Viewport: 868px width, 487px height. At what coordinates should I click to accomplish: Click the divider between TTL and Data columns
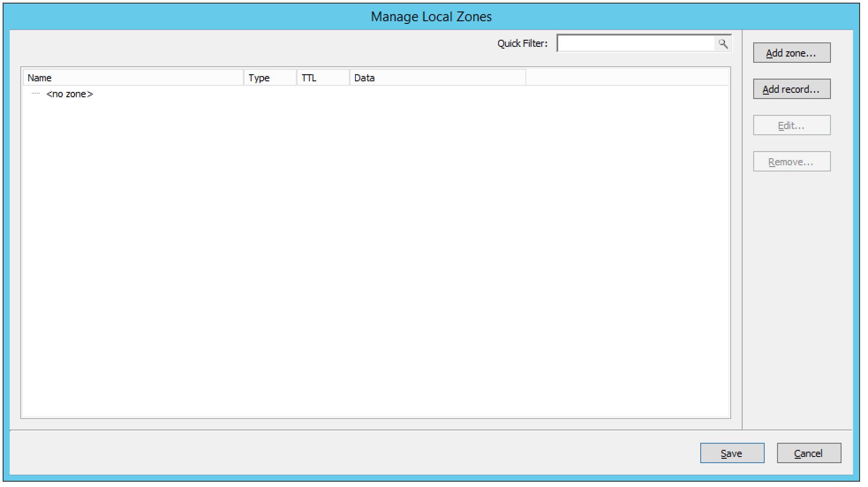350,78
